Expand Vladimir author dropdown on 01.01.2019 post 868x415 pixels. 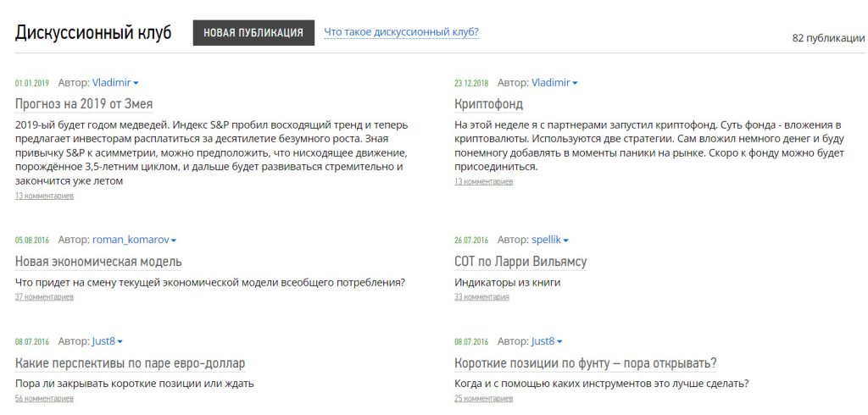(136, 83)
